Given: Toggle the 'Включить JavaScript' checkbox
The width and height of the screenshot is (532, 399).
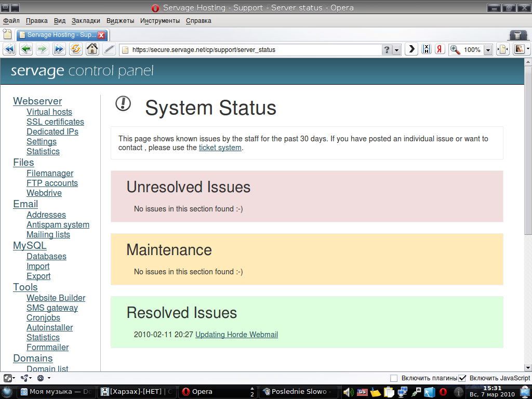Looking at the screenshot, I should click(462, 378).
